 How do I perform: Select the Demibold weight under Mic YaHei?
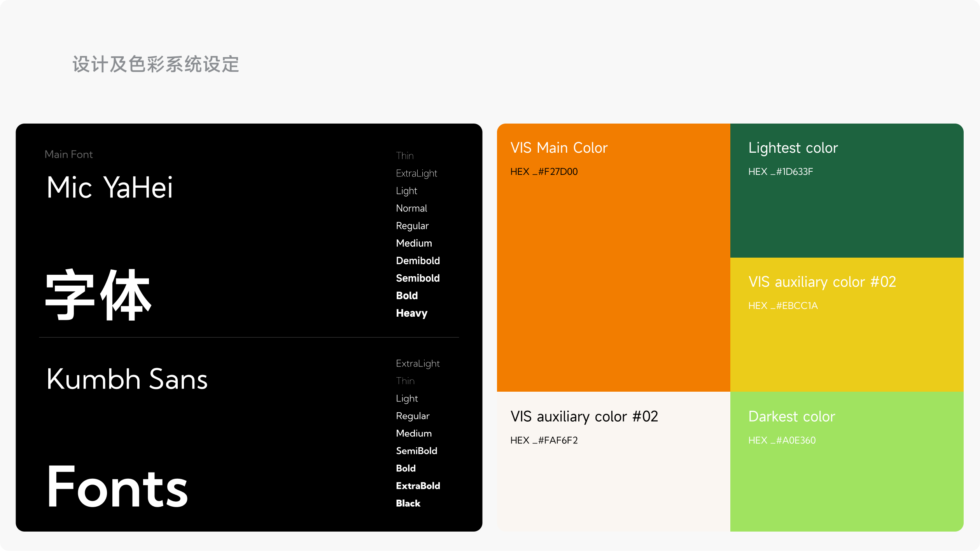(418, 261)
